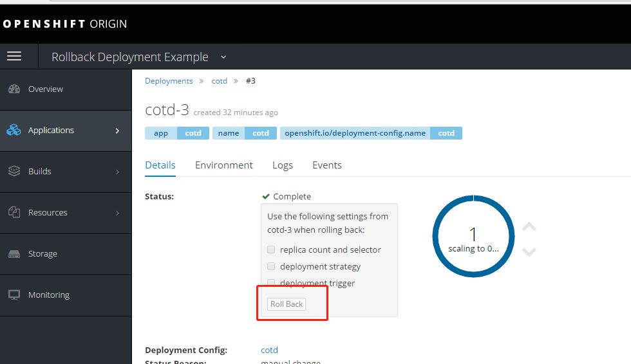Expand the Builds submenu chevron
Screen dimensions: 631x364
click(x=117, y=172)
